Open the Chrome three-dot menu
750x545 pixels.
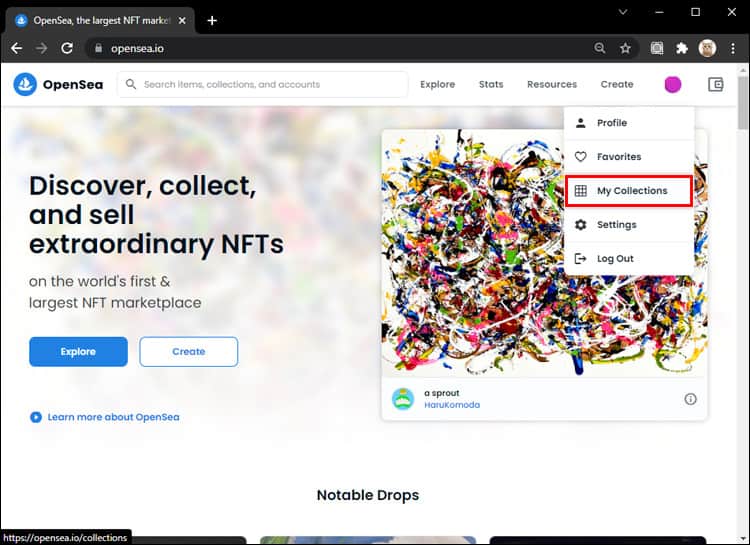(733, 48)
